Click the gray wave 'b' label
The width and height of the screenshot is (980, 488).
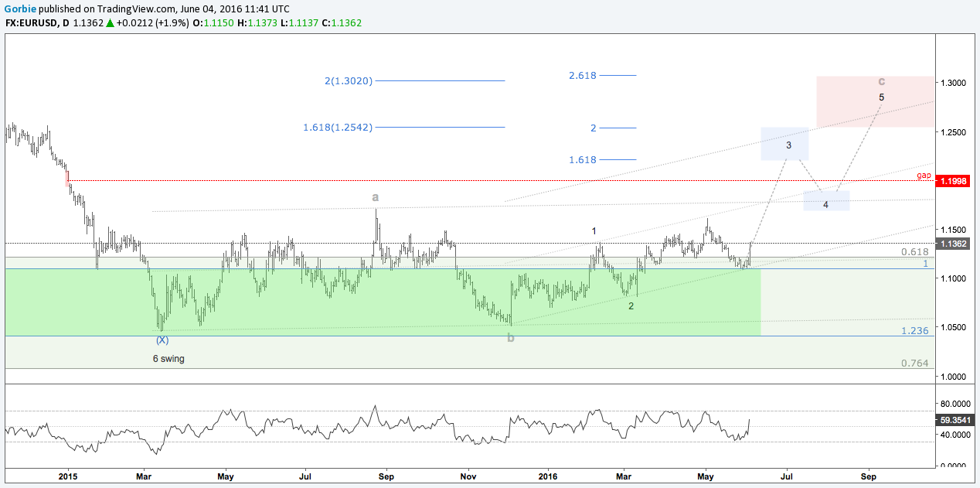pyautogui.click(x=510, y=337)
